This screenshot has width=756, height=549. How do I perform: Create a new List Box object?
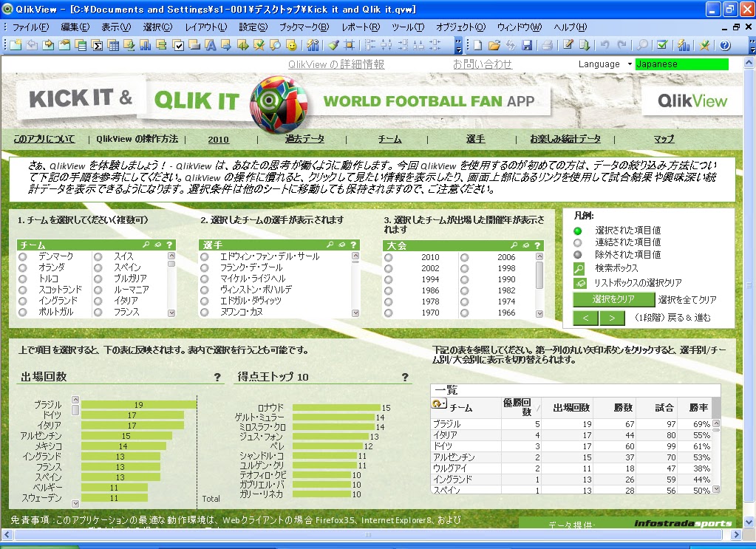coord(81,45)
